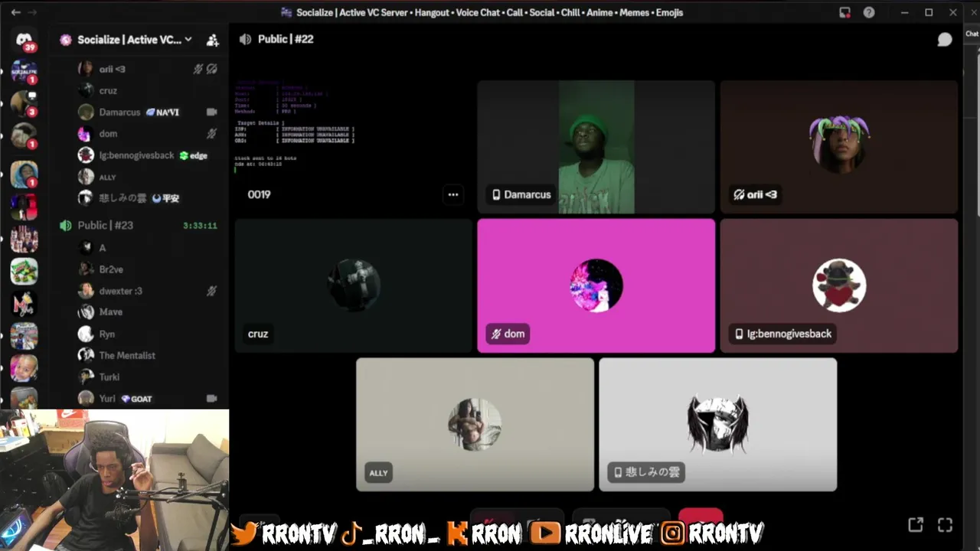Image resolution: width=980 pixels, height=551 pixels.
Task: Click the camera icon next to Damarcus in the list
Action: click(x=211, y=112)
